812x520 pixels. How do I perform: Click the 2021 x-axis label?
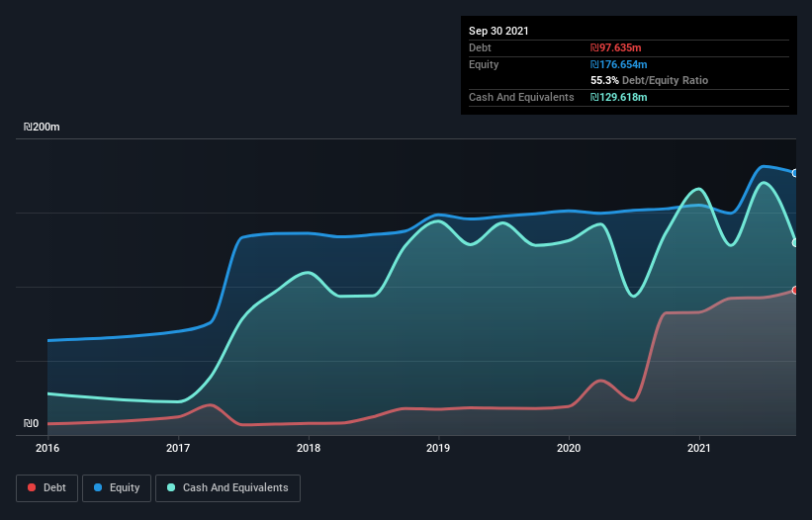pyautogui.click(x=699, y=448)
